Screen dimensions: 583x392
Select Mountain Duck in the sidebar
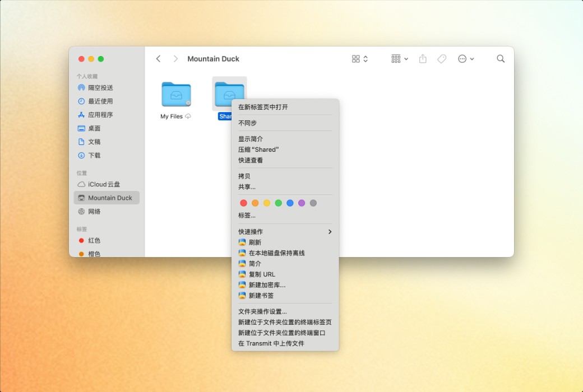coord(107,198)
